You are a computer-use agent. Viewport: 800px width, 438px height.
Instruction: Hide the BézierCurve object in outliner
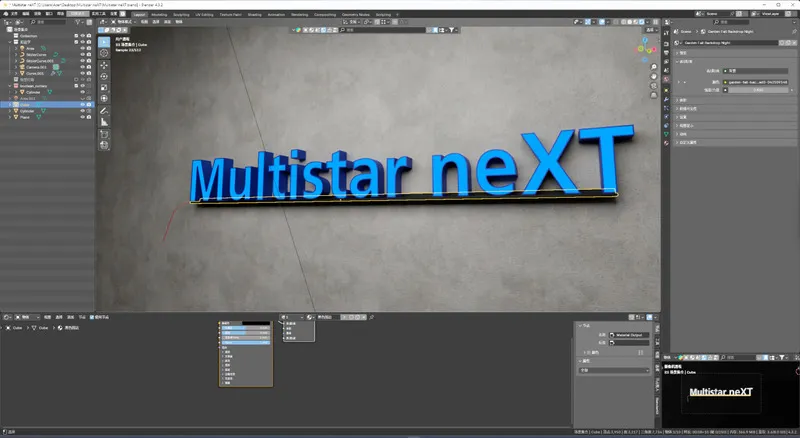click(82, 55)
